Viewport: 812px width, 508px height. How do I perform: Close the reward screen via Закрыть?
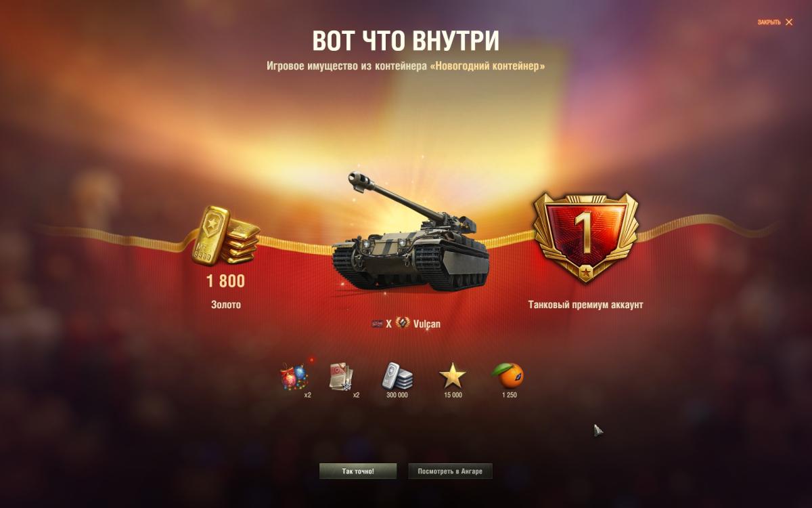(775, 22)
